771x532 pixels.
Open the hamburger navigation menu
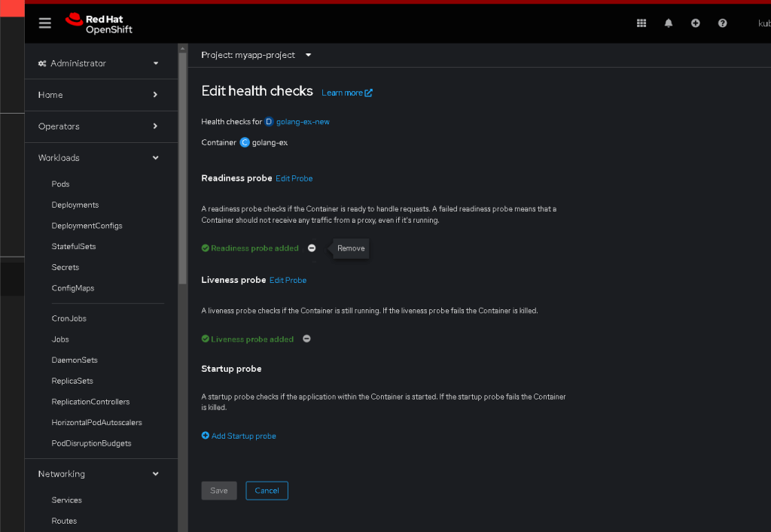click(x=44, y=23)
